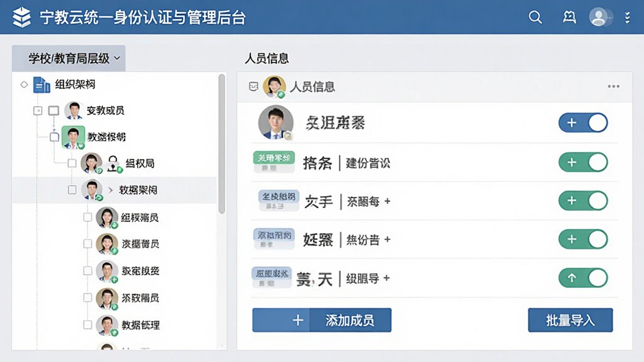Check the box next to 教据侹理
644x362 pixels.
[87, 325]
